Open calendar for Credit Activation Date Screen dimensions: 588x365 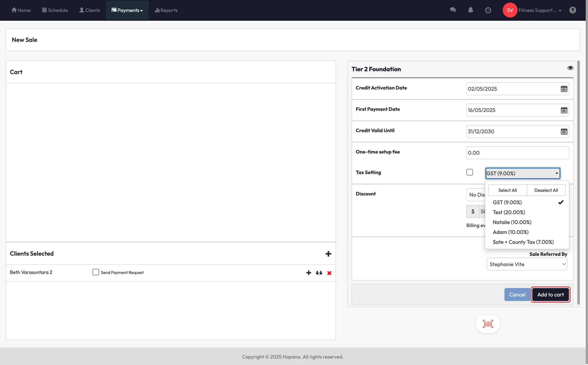(564, 89)
